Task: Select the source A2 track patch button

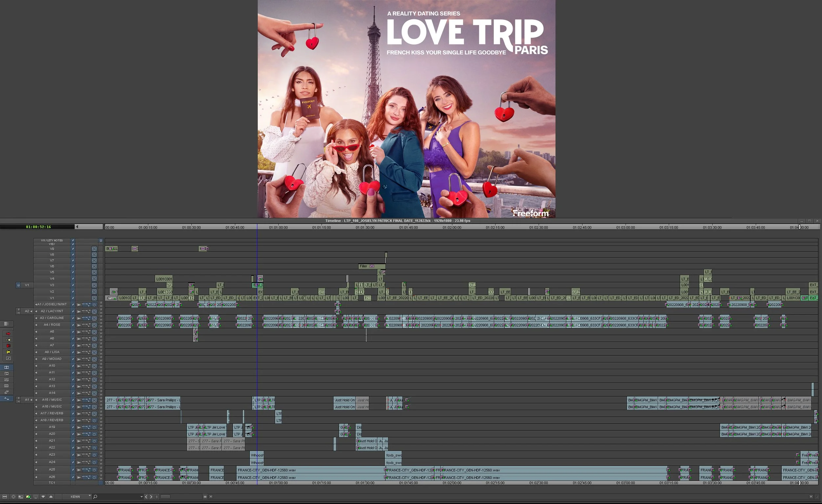Action: coord(27,311)
